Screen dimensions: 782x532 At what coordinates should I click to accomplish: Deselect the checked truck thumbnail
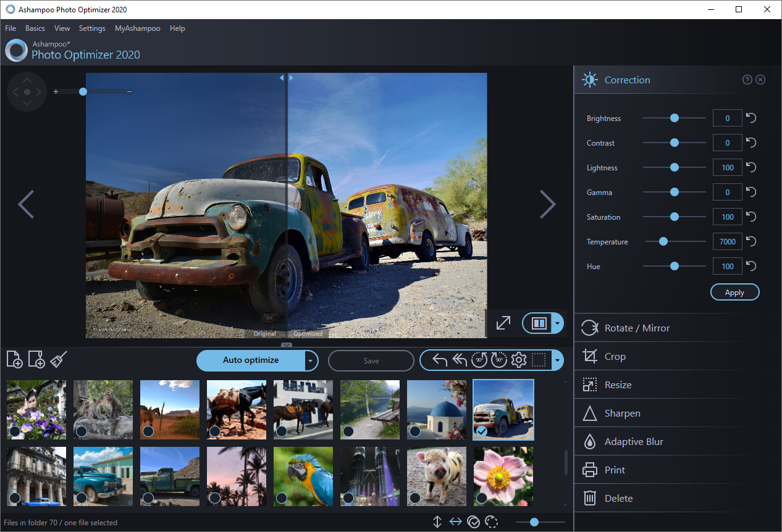click(482, 431)
